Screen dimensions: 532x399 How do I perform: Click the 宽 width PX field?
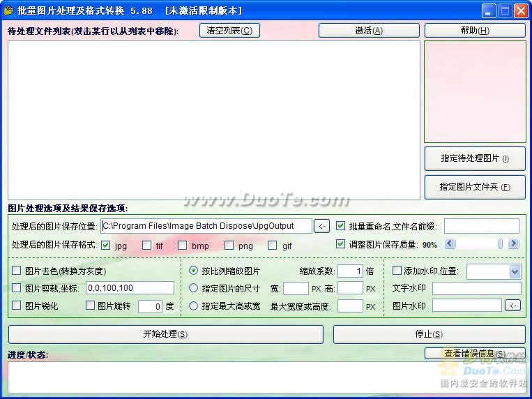[296, 288]
